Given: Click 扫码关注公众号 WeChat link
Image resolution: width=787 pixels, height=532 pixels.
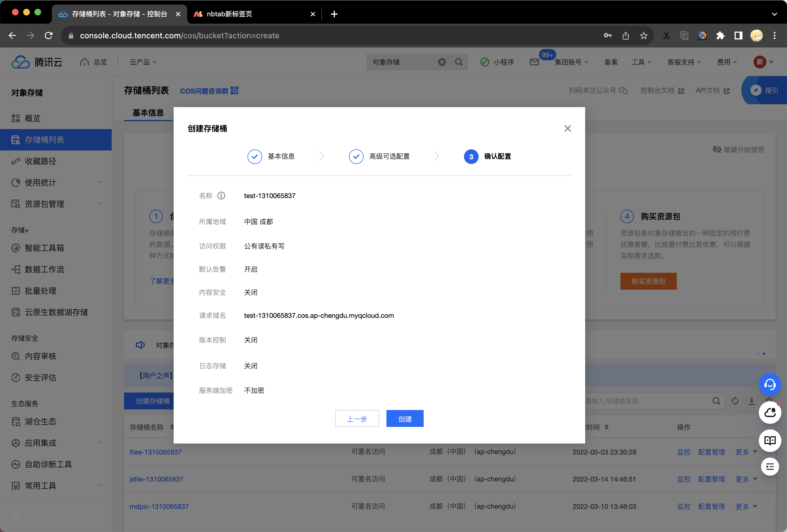Looking at the screenshot, I should pos(598,90).
